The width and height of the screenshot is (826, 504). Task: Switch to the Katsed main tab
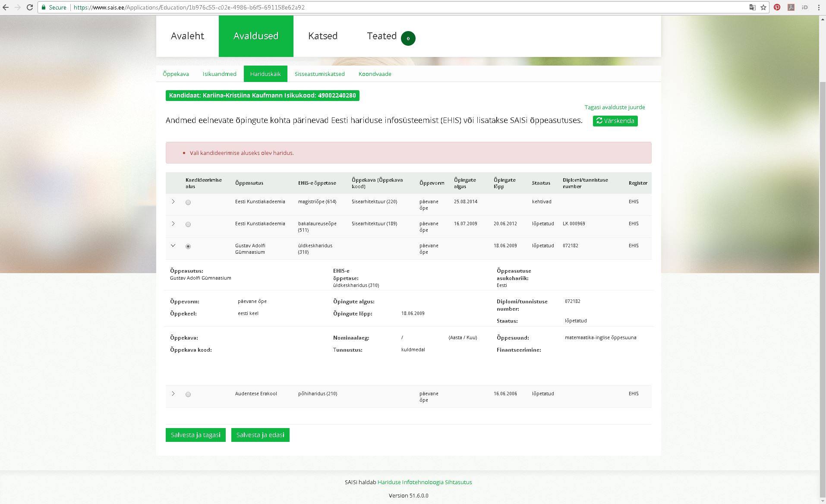tap(322, 36)
